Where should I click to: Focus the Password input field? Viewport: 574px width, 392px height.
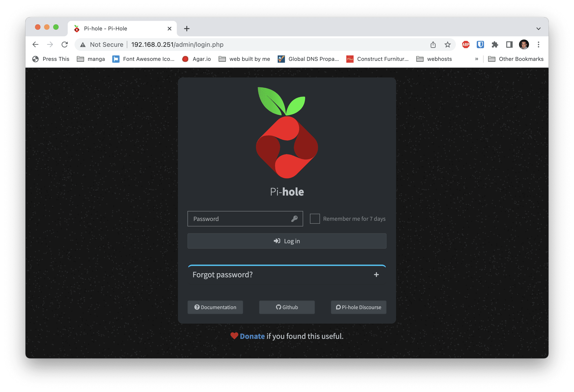point(245,219)
